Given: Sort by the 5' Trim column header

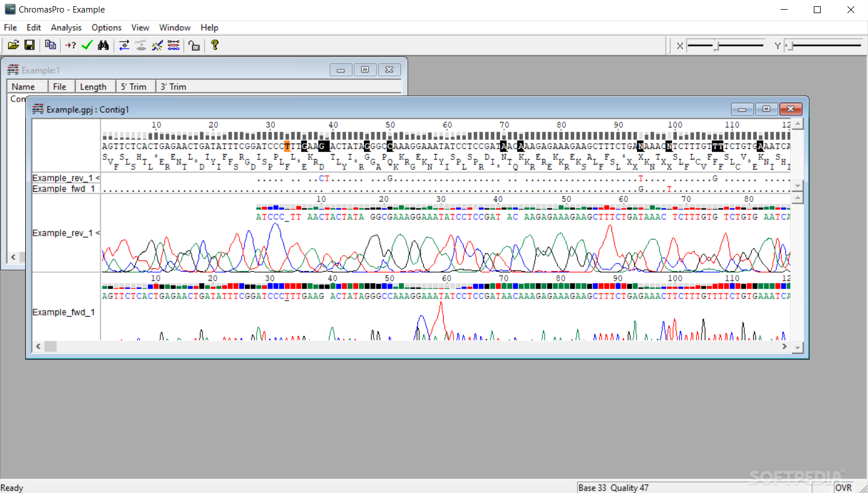Looking at the screenshot, I should (136, 87).
